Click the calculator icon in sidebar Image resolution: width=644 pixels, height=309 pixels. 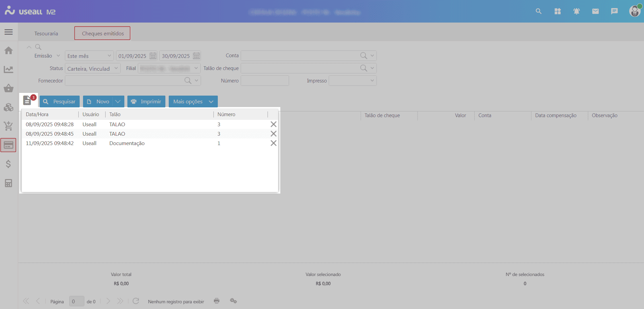tap(8, 183)
